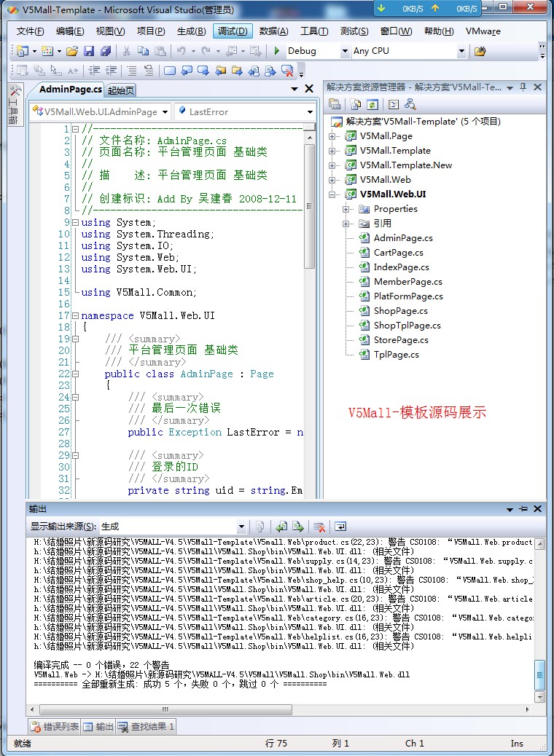Click the Add New Item icon

pos(47,51)
